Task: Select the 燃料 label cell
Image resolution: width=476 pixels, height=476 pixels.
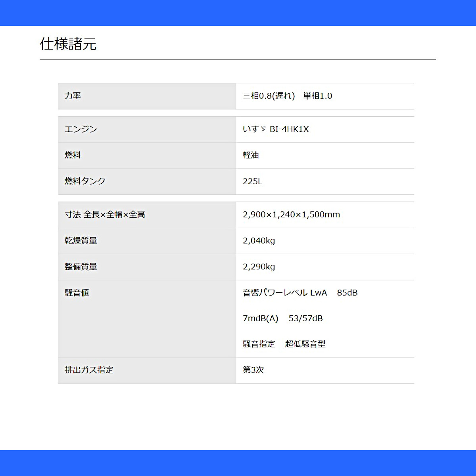Action: pyautogui.click(x=147, y=155)
